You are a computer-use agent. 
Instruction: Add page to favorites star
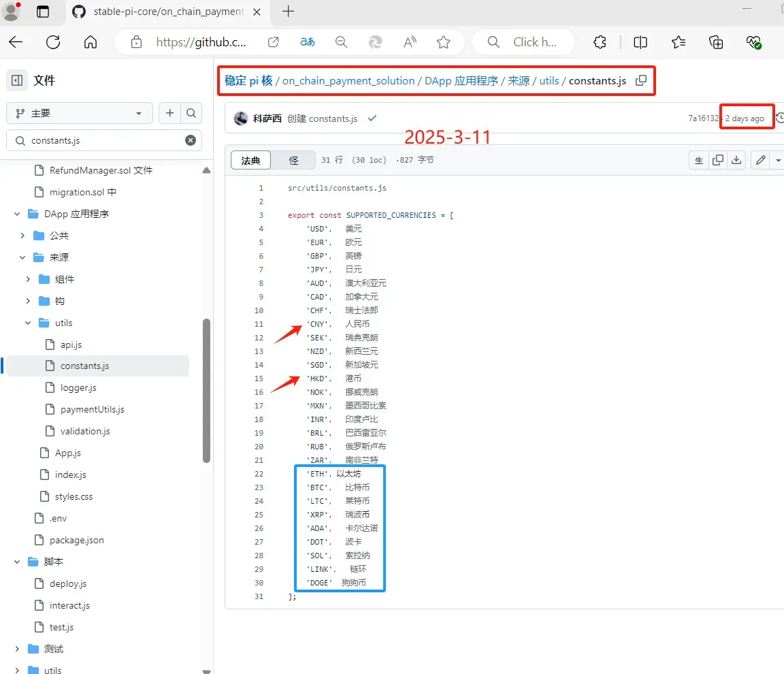444,42
